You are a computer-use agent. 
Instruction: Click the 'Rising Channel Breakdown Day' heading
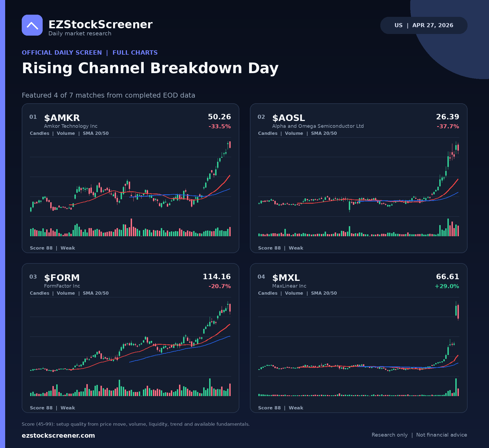click(x=150, y=68)
